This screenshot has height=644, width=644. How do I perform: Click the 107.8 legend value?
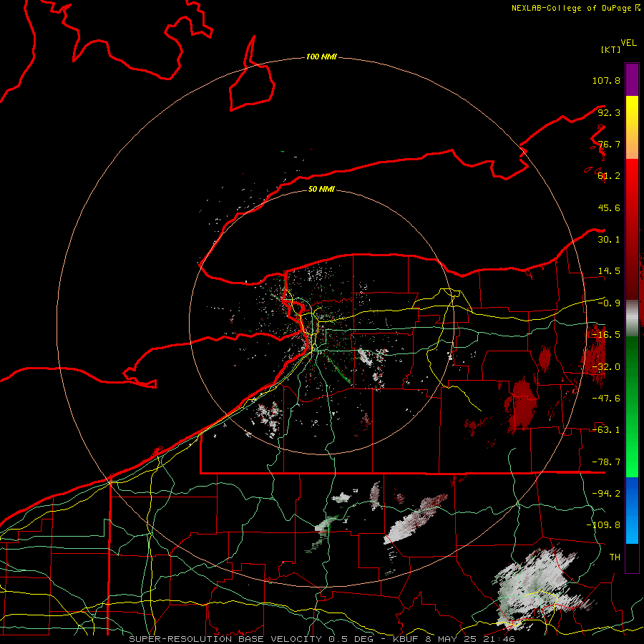606,80
